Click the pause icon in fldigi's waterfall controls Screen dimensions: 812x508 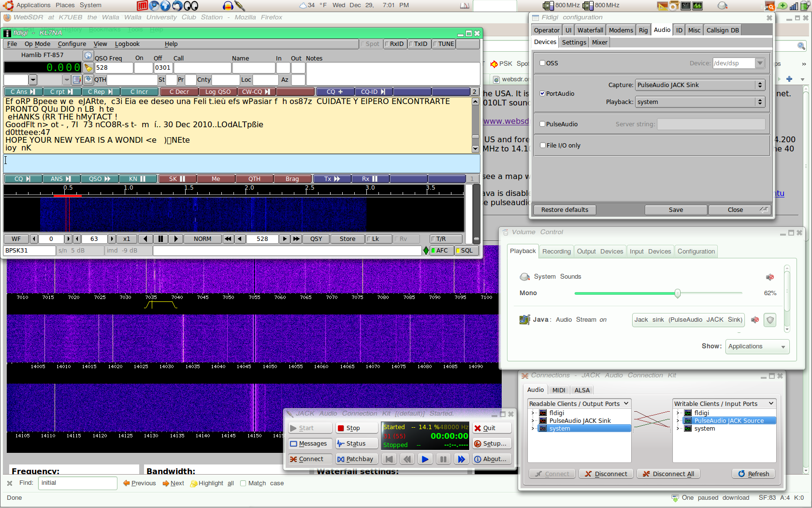click(160, 239)
